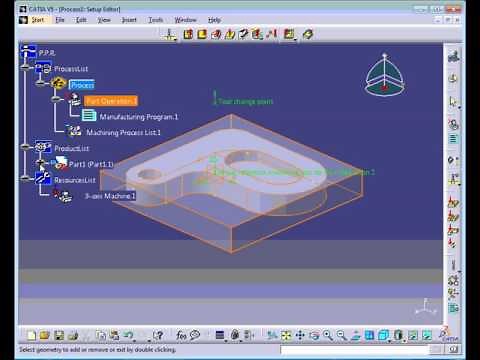The width and height of the screenshot is (480, 360).
Task: Click the yellow square pocketing icon
Action: (x=202, y=34)
